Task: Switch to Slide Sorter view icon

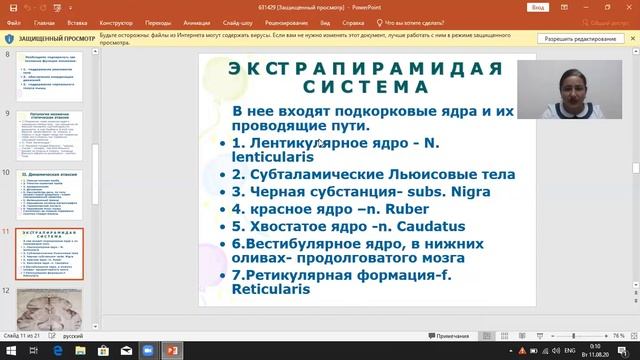Action: [x=504, y=336]
